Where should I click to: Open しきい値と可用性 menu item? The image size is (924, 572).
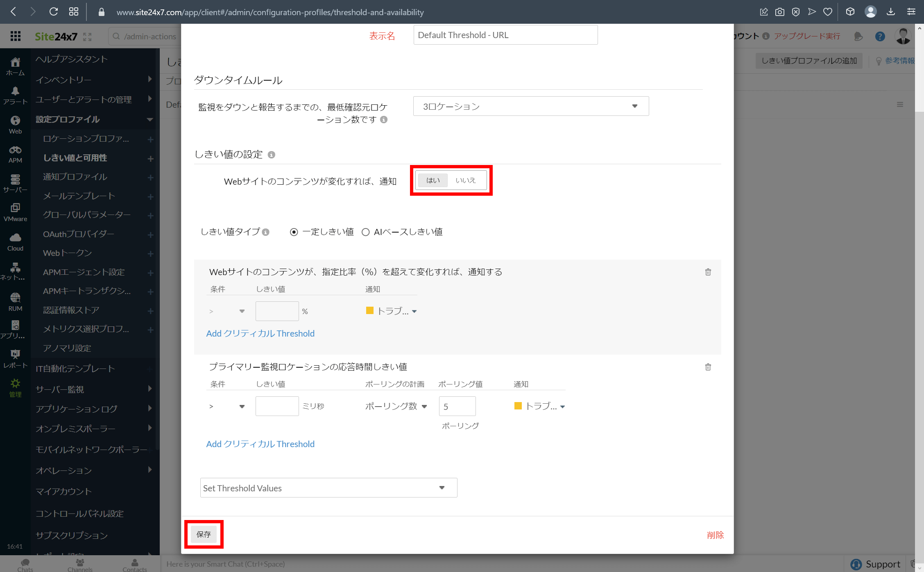(x=75, y=158)
